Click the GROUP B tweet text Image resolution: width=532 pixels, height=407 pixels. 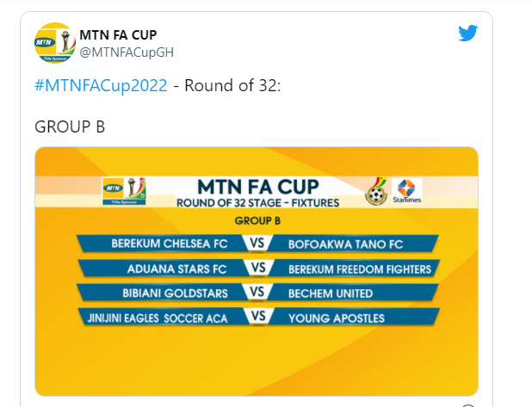click(x=70, y=126)
